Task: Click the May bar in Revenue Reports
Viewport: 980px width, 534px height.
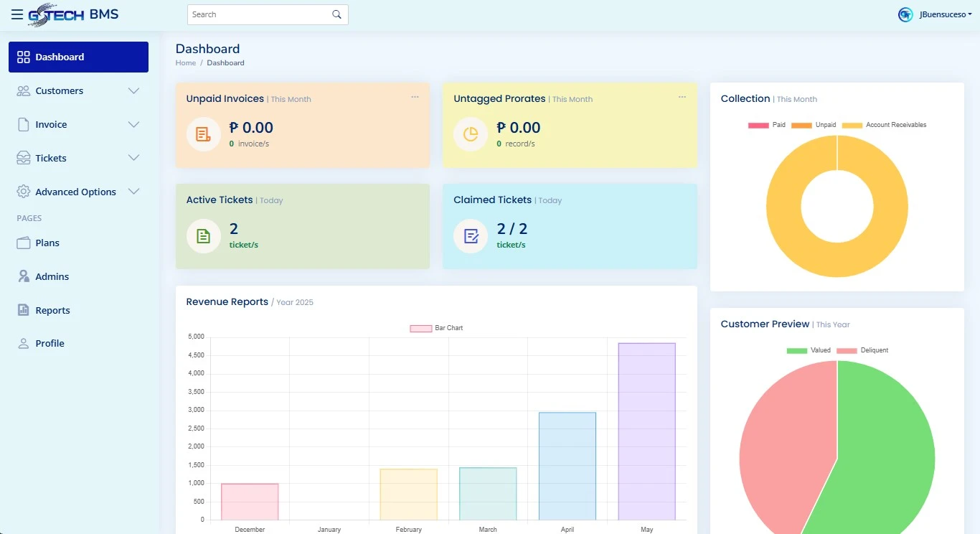Action: point(646,431)
